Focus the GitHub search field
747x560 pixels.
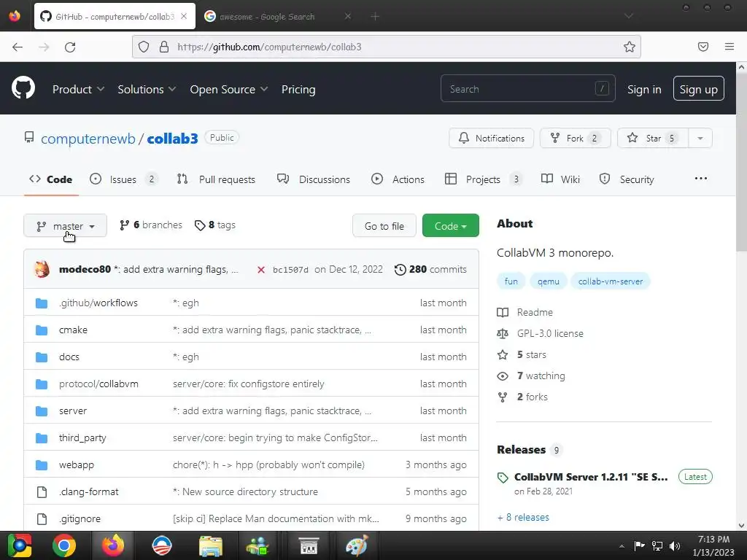point(528,88)
